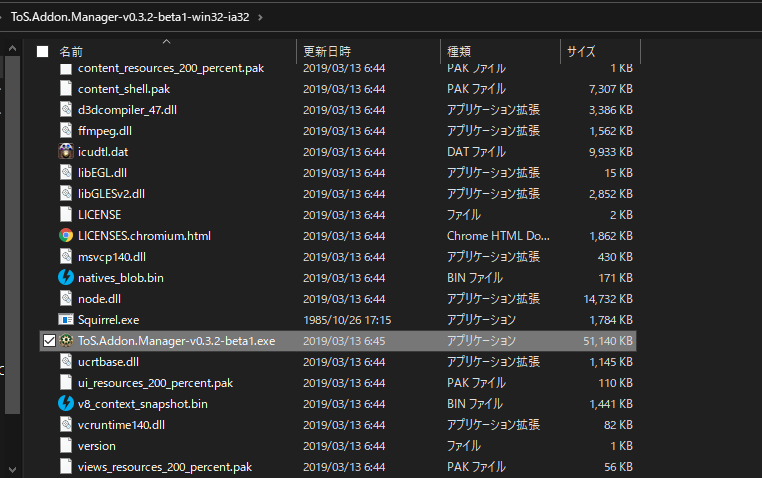Expand the breadcrumb chevron after folder name
762x478 pixels.
click(x=260, y=17)
